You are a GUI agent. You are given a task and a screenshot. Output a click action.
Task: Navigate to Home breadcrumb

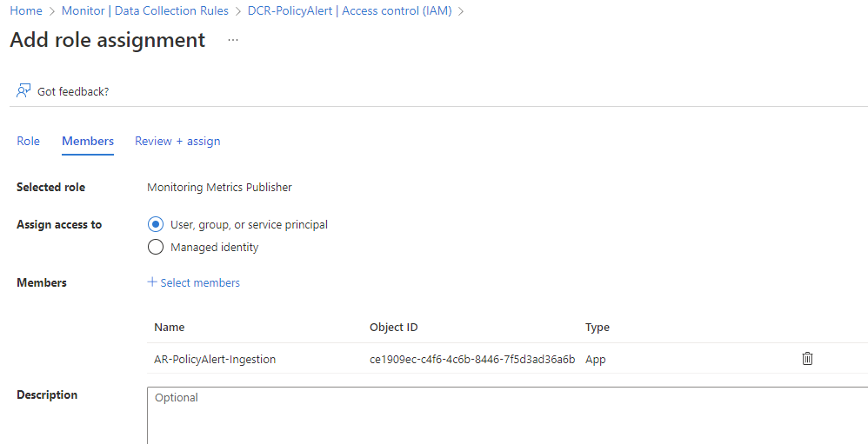[x=26, y=10]
